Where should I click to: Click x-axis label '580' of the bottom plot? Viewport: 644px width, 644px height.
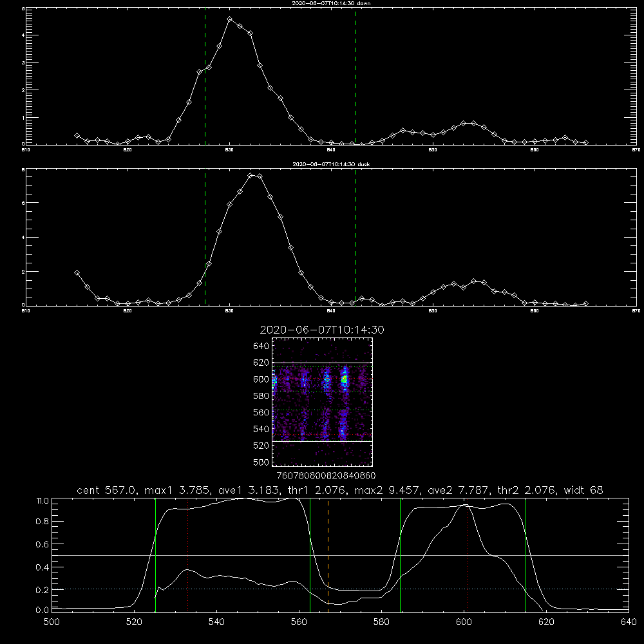click(x=381, y=622)
